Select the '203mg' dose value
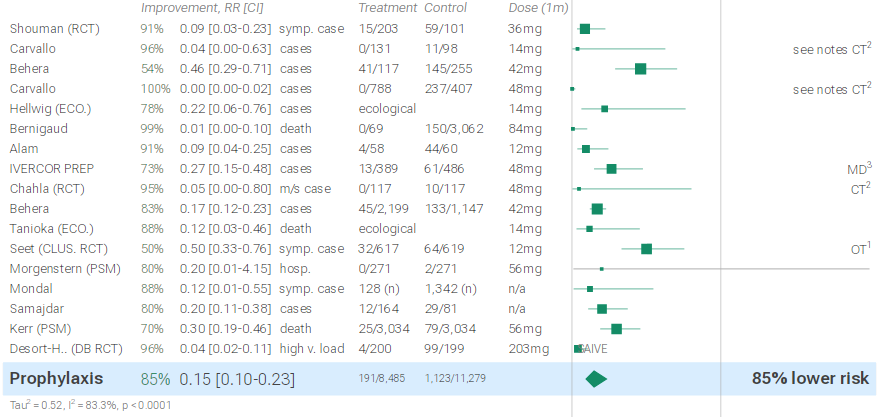Viewport: 882px width, 417px height. click(x=528, y=349)
